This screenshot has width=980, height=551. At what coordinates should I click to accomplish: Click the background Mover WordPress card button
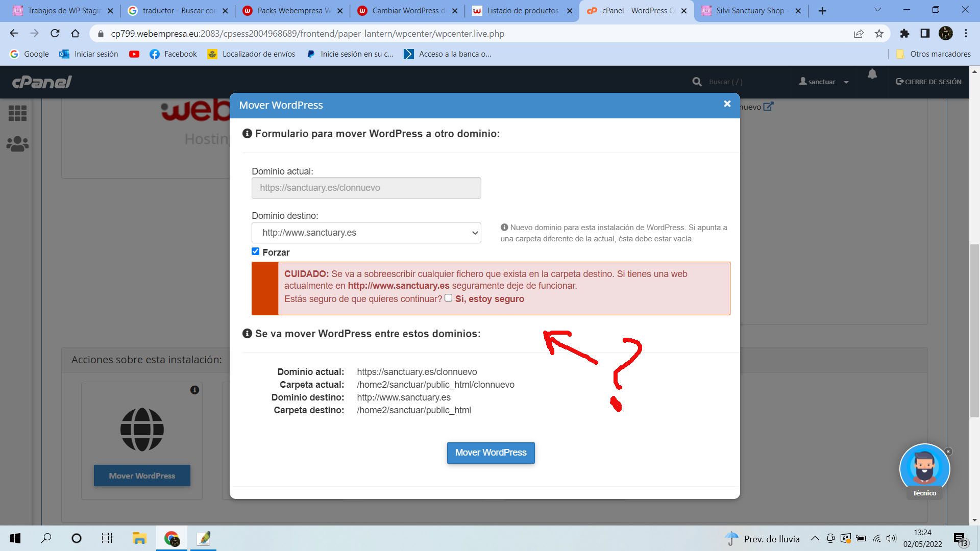(142, 475)
